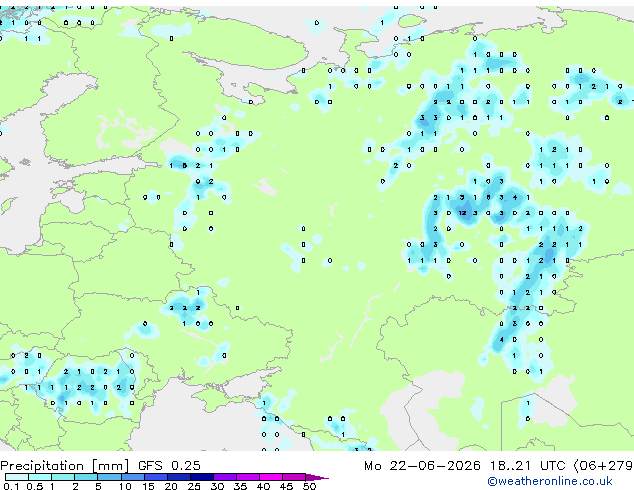Click the legend label '50'
The height and width of the screenshot is (490, 634).
pyautogui.click(x=309, y=486)
